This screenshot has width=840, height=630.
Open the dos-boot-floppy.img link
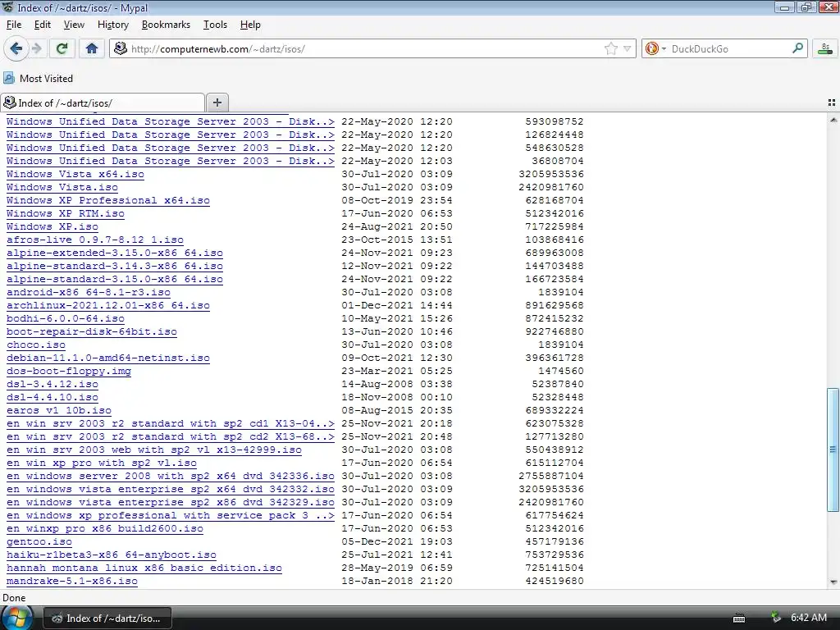(x=69, y=372)
